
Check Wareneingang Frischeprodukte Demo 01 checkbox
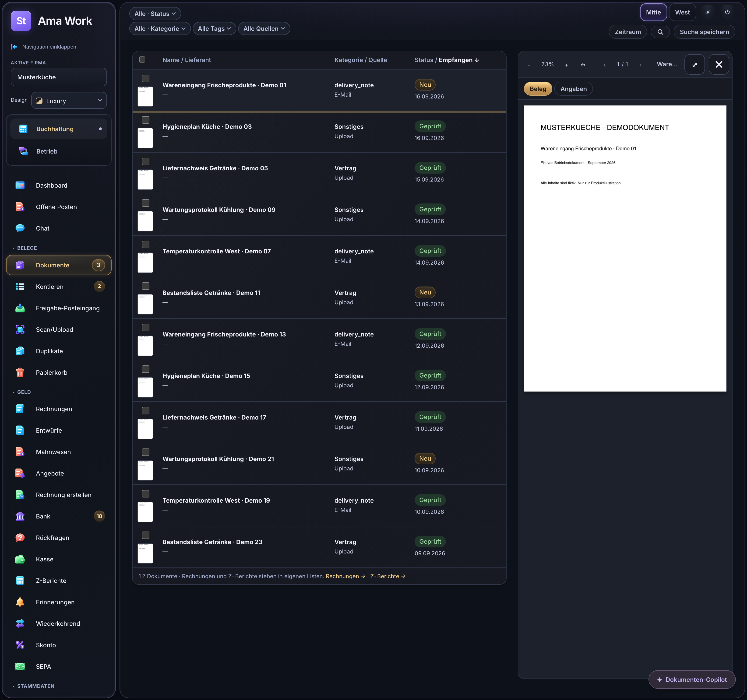click(145, 78)
